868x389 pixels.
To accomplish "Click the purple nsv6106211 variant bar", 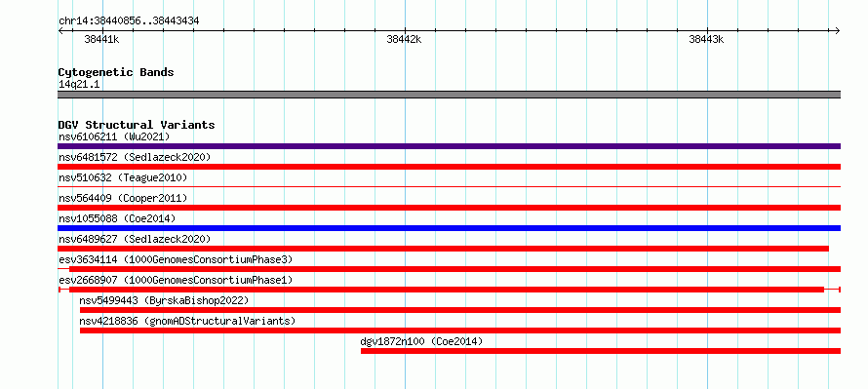I will 449,146.
